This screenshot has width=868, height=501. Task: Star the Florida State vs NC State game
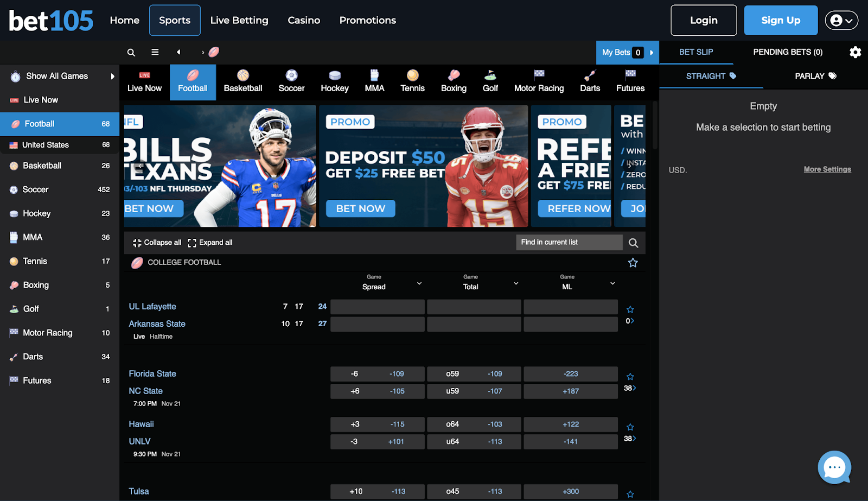630,376
